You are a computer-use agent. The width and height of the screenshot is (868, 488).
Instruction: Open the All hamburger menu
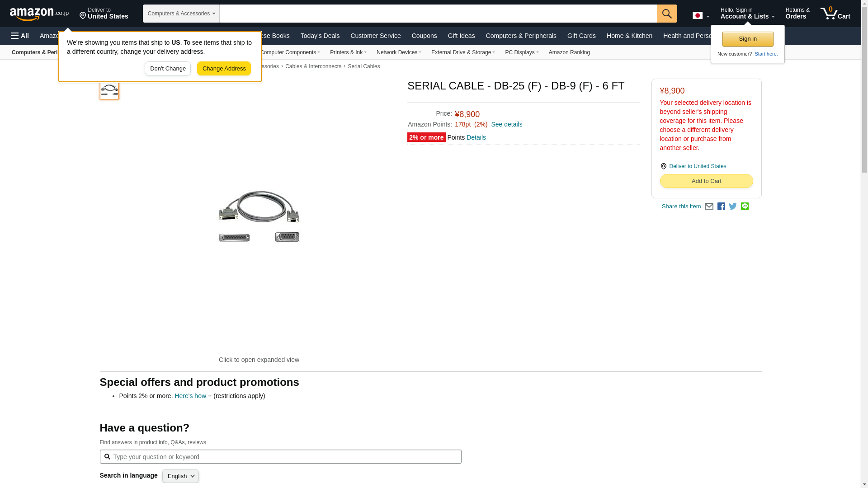[20, 36]
